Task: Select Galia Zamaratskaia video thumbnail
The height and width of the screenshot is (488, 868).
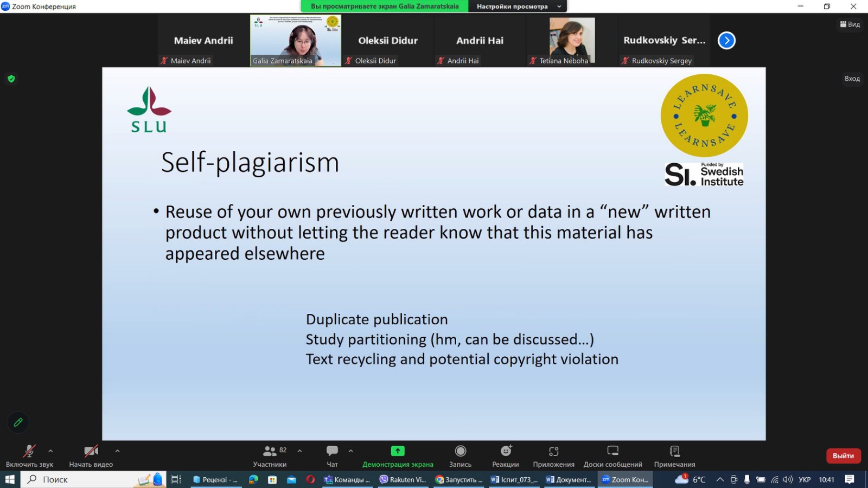Action: coord(296,41)
